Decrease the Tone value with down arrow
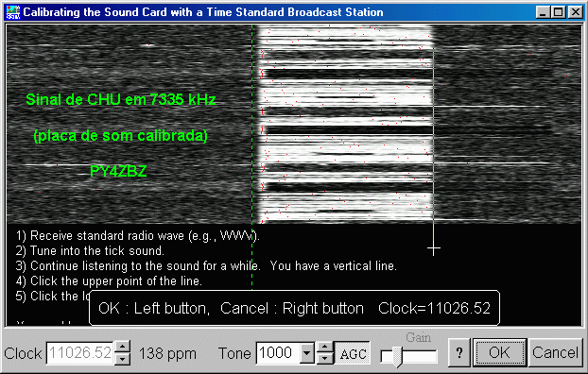Image resolution: width=588 pixels, height=374 pixels. click(325, 359)
